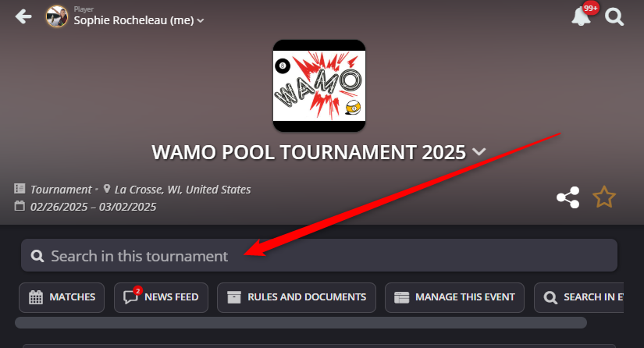Click Sophie Rocheleau's profile avatar

click(57, 16)
